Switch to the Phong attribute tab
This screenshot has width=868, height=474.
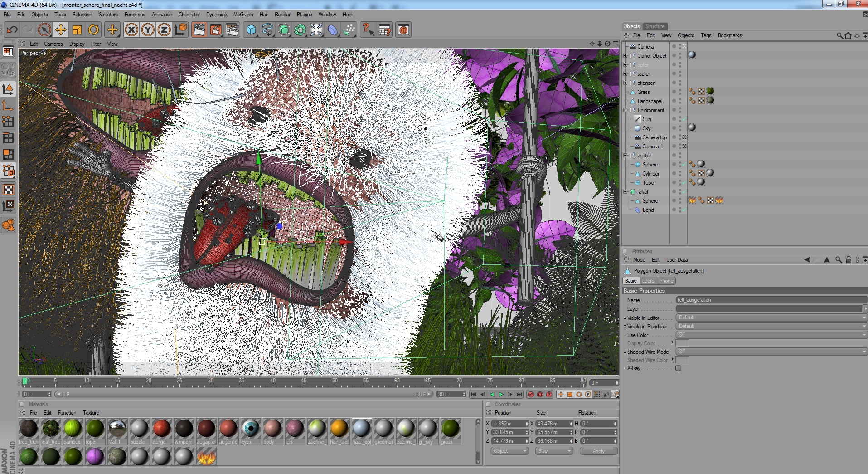click(x=666, y=281)
